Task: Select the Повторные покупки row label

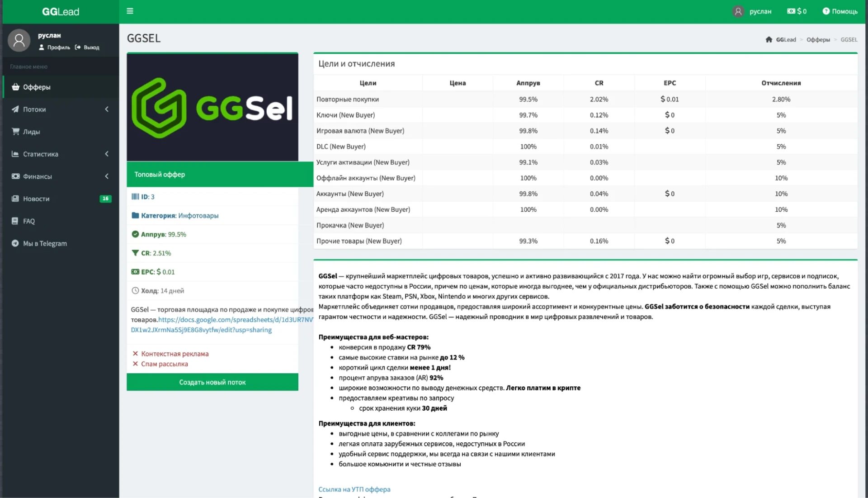Action: coord(348,100)
